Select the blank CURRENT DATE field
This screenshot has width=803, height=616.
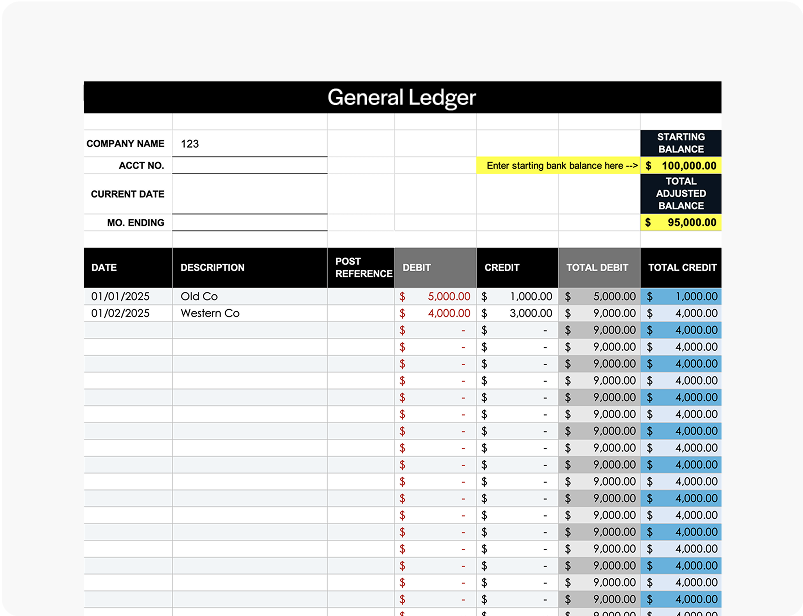(x=249, y=194)
